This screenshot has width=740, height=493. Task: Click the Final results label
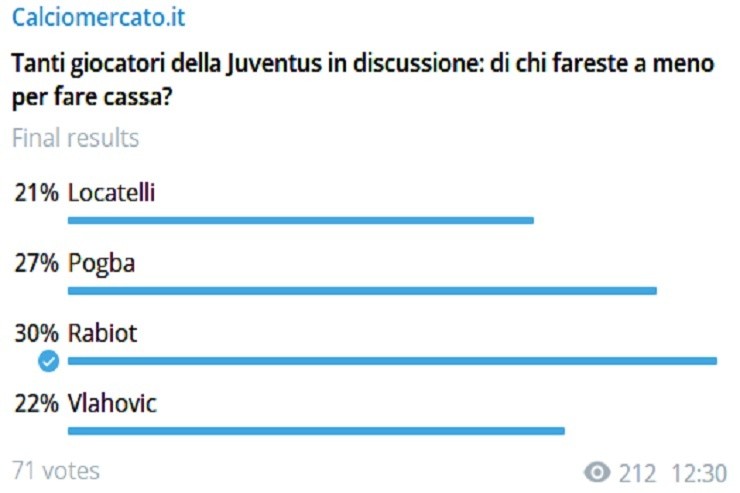[x=75, y=138]
